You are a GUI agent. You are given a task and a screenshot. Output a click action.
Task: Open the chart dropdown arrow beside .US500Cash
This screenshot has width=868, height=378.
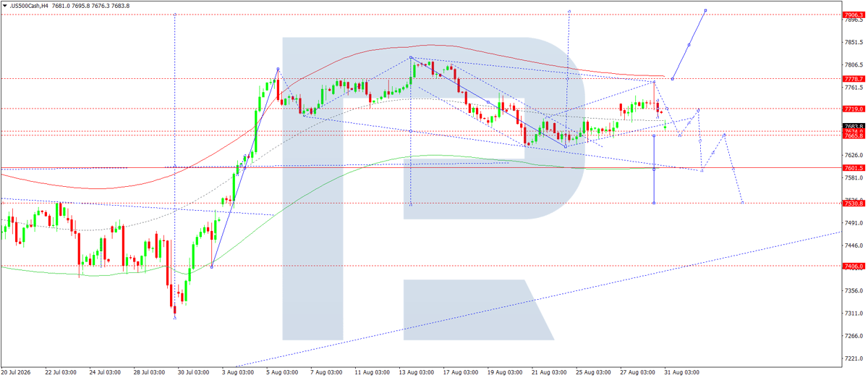coord(4,6)
